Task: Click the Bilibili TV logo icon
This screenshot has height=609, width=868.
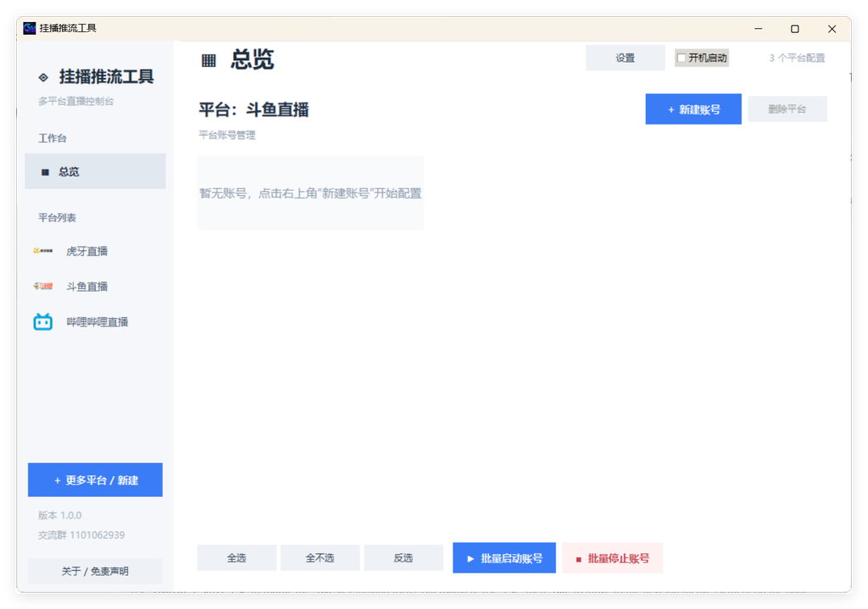Action: tap(42, 321)
